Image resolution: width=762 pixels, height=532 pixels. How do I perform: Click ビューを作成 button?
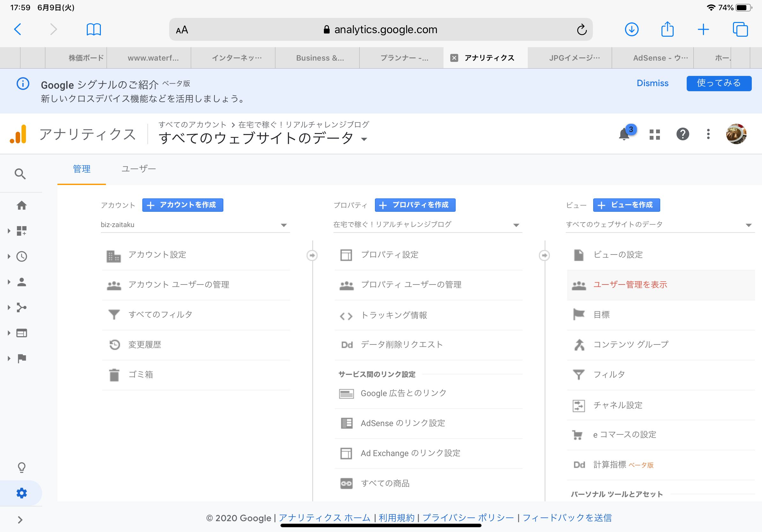tap(627, 205)
